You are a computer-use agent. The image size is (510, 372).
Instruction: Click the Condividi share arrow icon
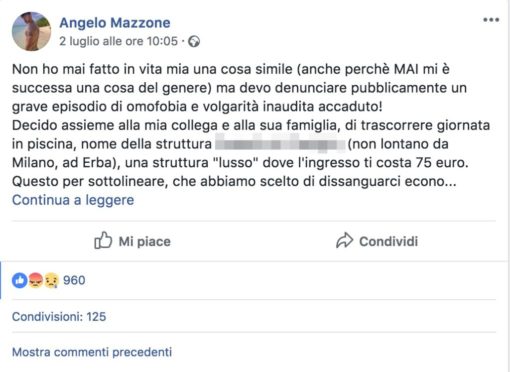click(x=344, y=241)
